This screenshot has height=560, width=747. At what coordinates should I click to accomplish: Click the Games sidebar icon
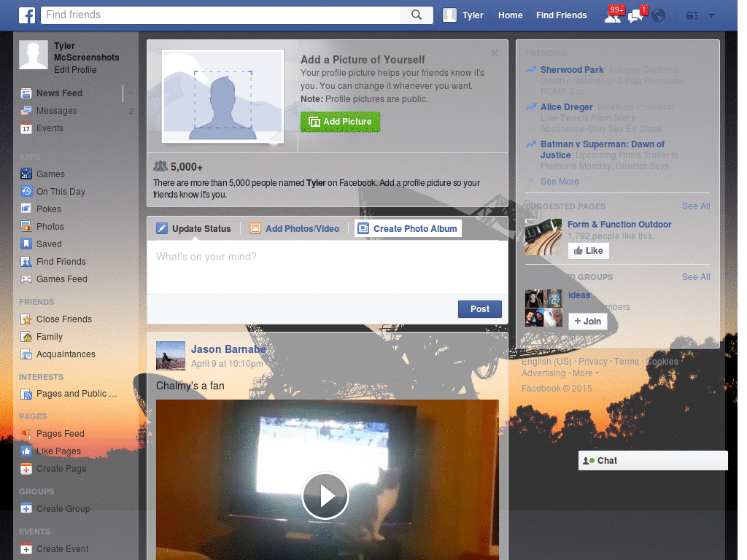[26, 174]
